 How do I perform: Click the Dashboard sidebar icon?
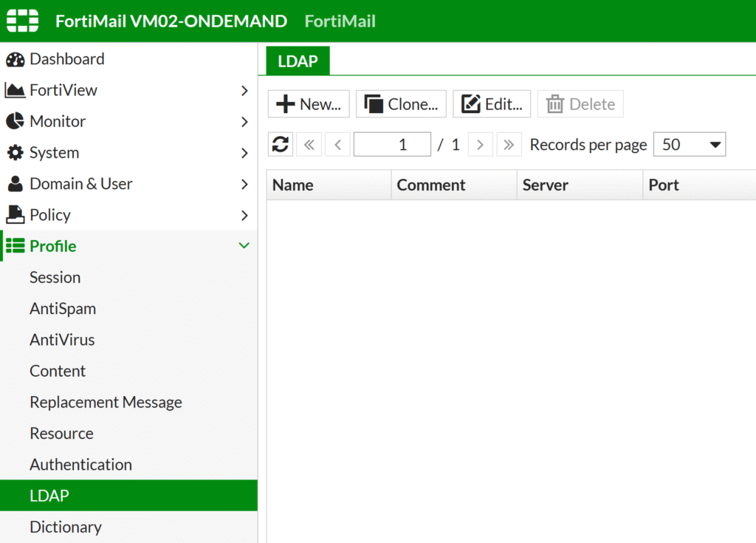[x=16, y=58]
